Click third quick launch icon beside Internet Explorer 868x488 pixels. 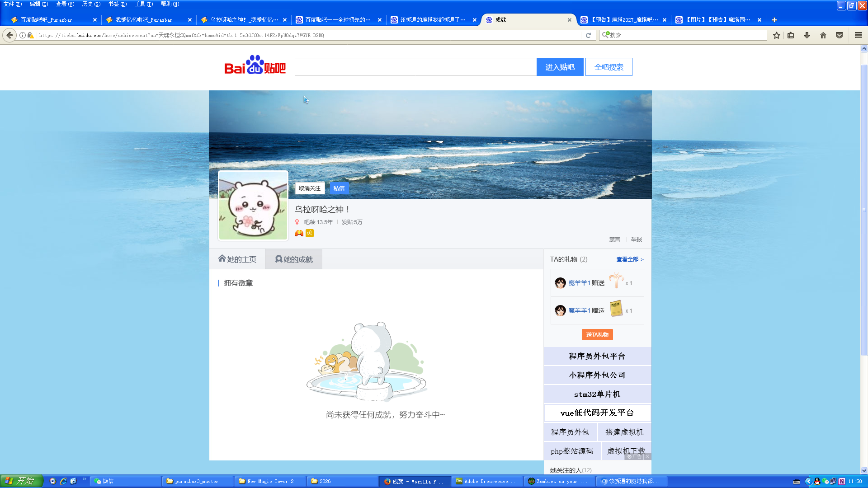point(74,481)
